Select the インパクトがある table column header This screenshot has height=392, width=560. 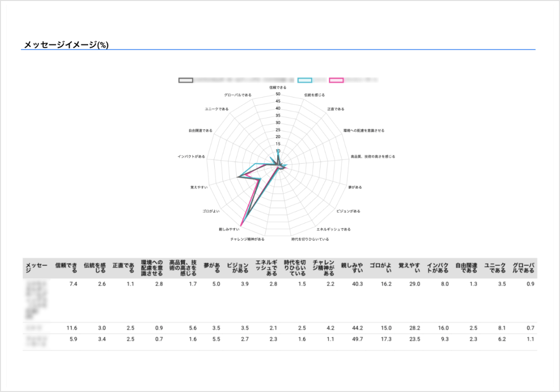point(438,268)
